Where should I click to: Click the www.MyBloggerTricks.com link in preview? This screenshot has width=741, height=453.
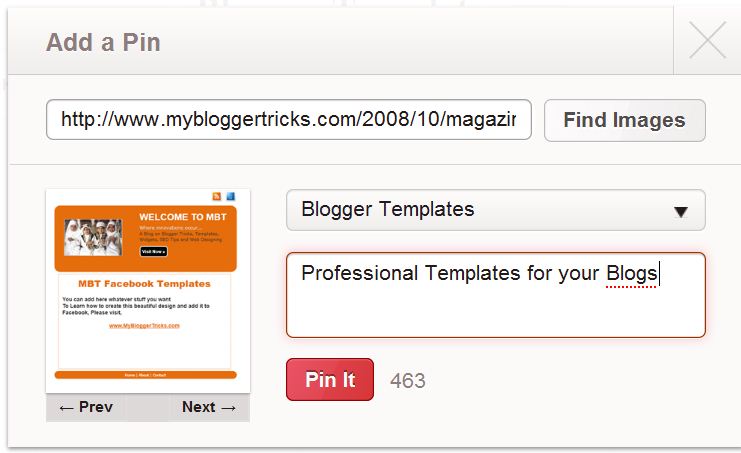[144, 325]
